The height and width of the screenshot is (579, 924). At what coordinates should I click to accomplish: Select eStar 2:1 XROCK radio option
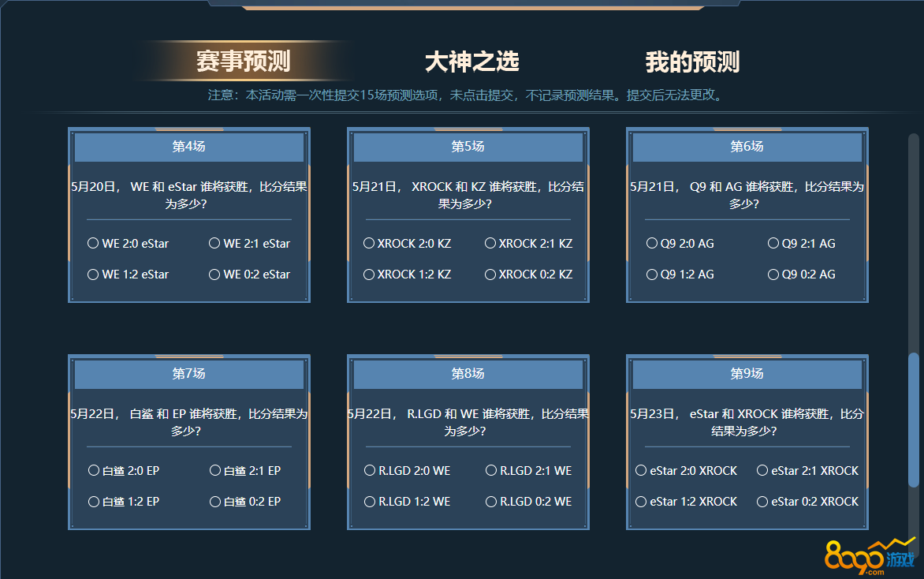[x=762, y=471]
